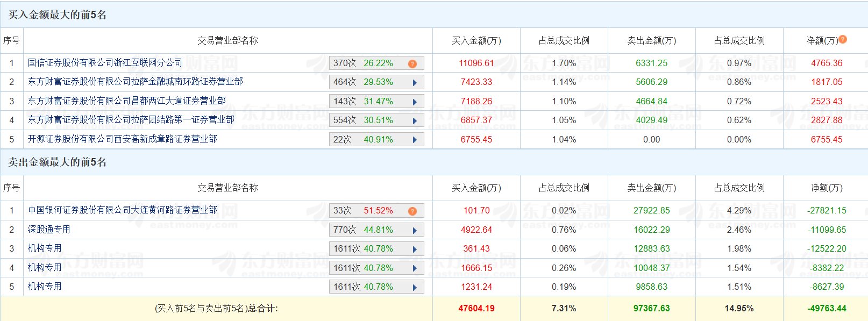The width and height of the screenshot is (868, 321).
Task: Expand the 143次 31.47% arrow
Action: pyautogui.click(x=415, y=102)
